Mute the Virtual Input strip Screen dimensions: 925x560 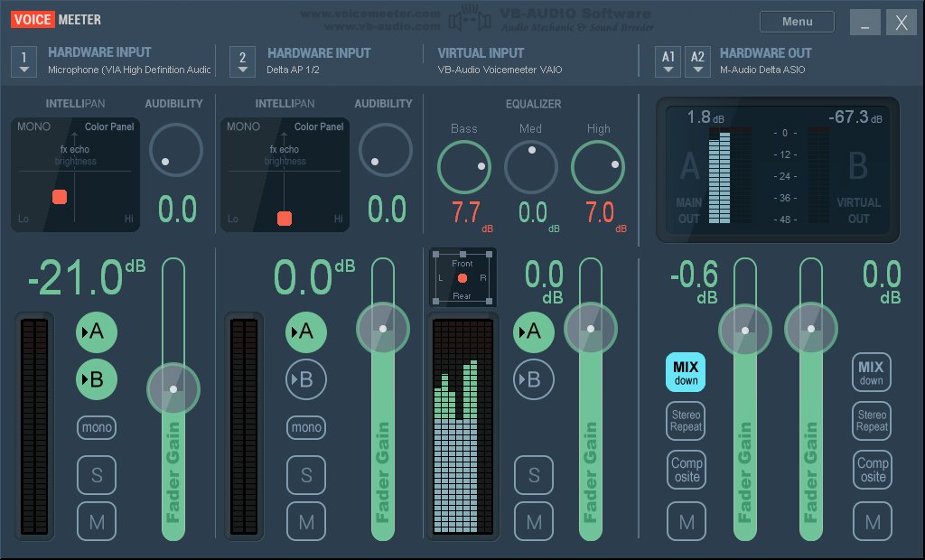tap(534, 521)
